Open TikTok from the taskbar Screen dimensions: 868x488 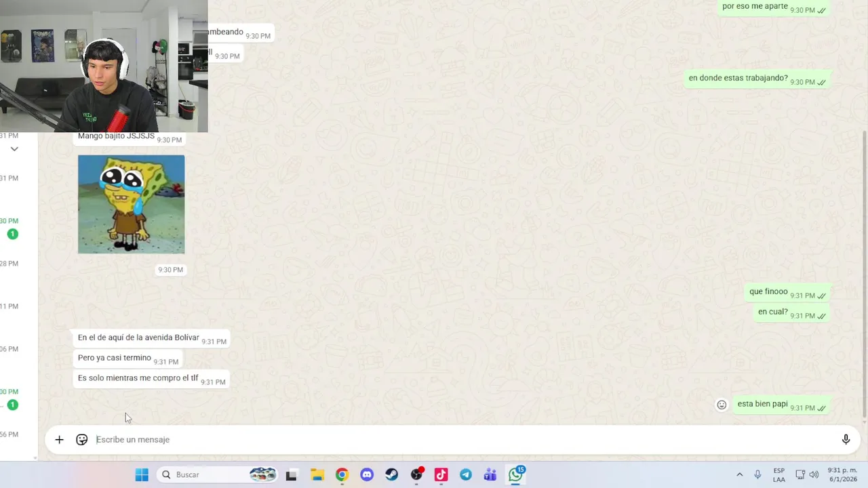click(441, 475)
